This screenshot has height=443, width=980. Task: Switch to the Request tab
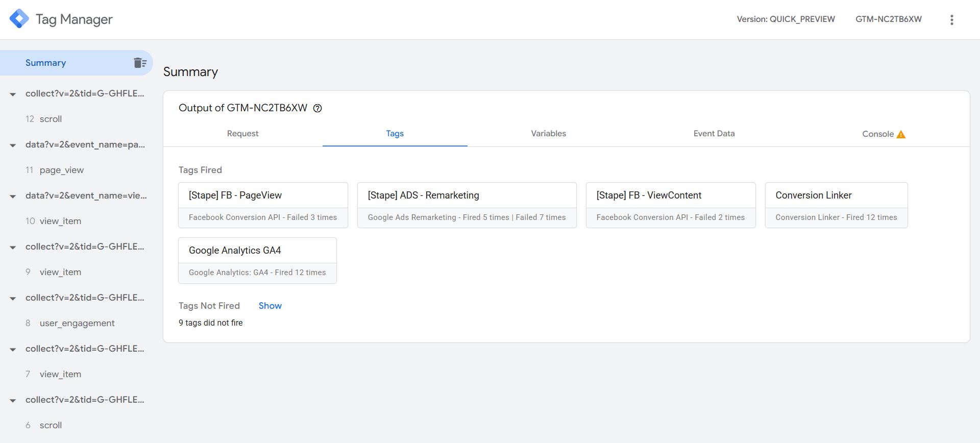(x=242, y=133)
